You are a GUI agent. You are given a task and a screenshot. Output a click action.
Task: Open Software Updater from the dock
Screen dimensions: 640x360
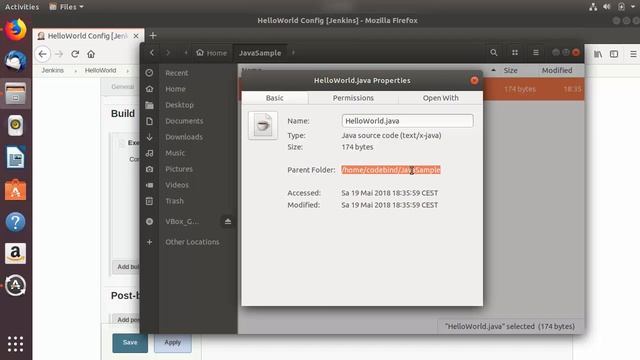16,285
